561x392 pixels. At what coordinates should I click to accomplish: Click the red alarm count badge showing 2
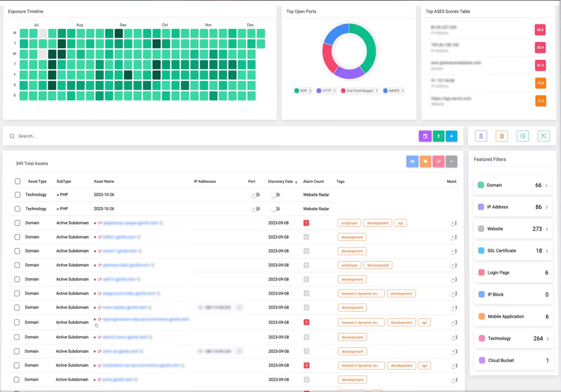tap(307, 366)
